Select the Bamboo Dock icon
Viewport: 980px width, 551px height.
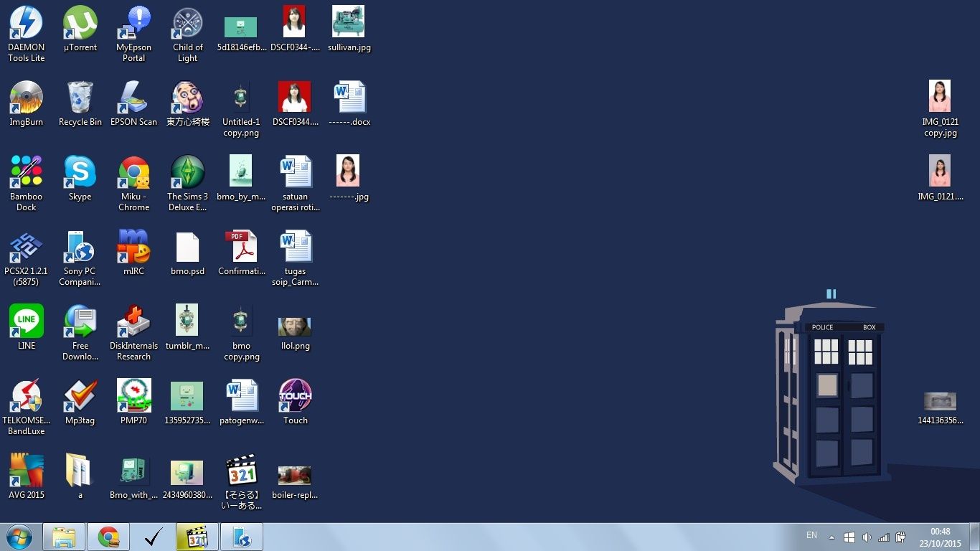coord(27,183)
